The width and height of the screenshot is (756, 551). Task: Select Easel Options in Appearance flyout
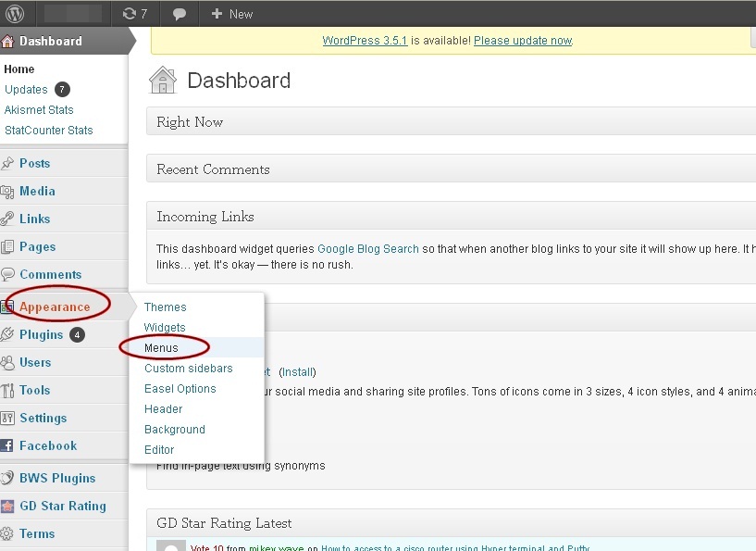click(180, 389)
